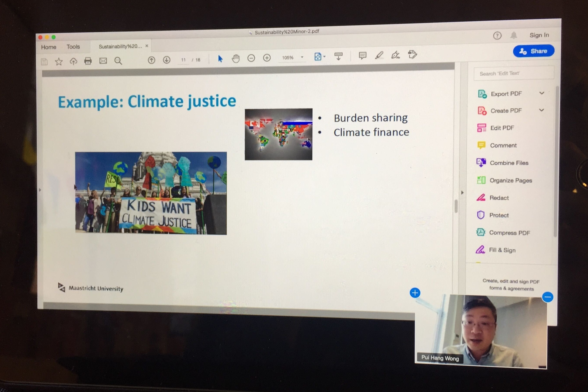
Task: Click the document vertical scrollbar thumb
Action: (456, 206)
